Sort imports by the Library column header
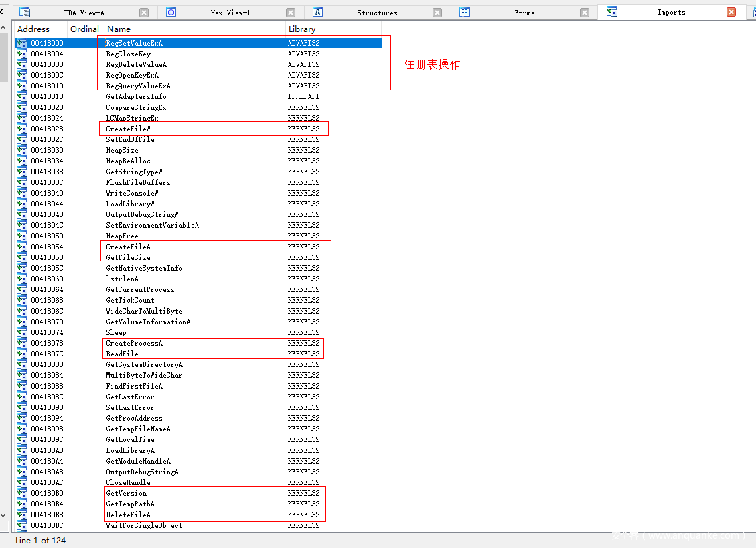The width and height of the screenshot is (756, 548). coord(301,29)
